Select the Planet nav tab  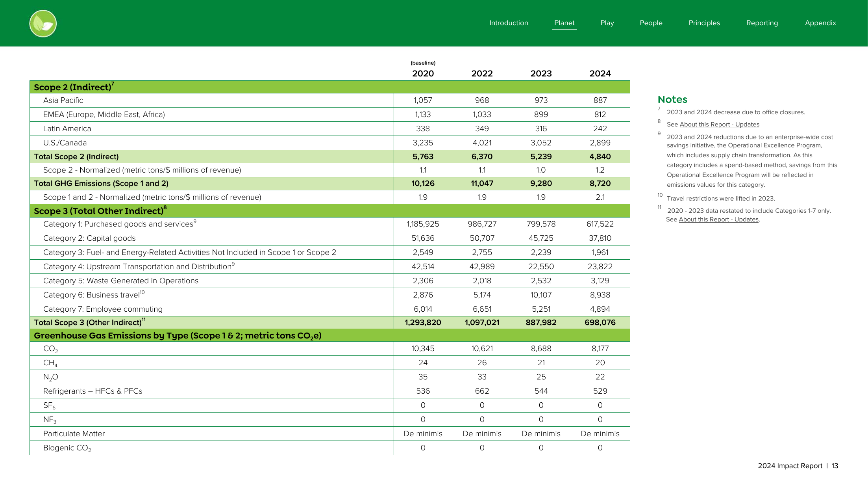[x=564, y=23]
